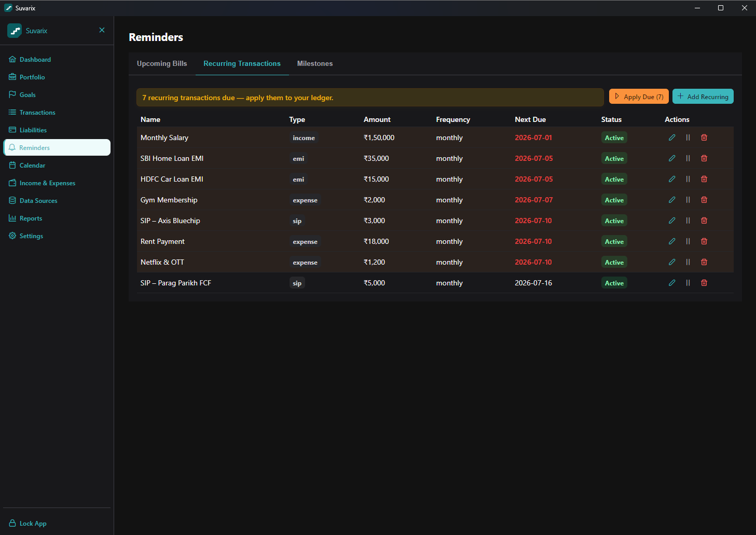The image size is (756, 535).
Task: Click the Status column header
Action: click(611, 119)
